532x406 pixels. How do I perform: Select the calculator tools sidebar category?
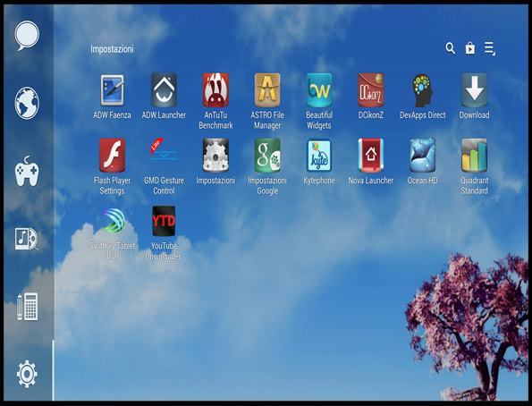click(x=28, y=307)
